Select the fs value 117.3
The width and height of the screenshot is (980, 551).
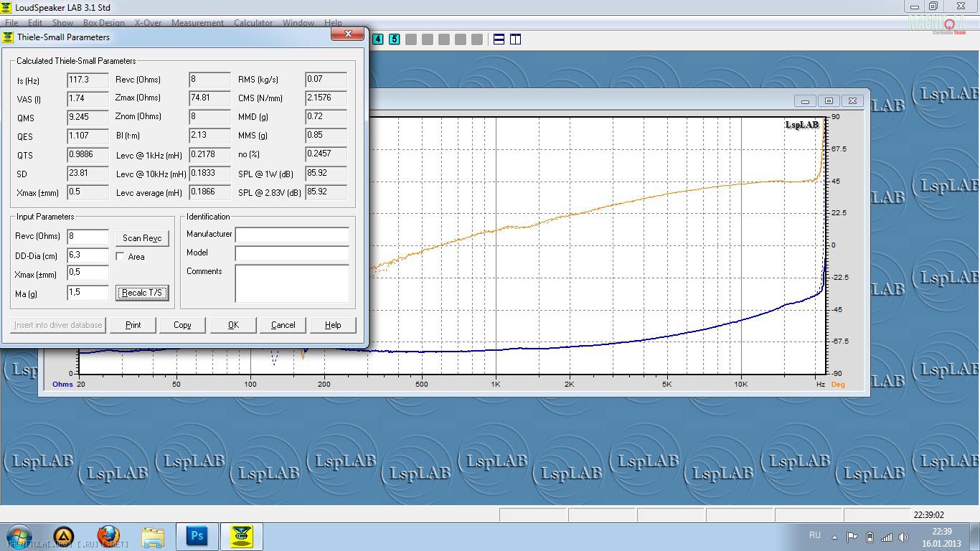[88, 80]
